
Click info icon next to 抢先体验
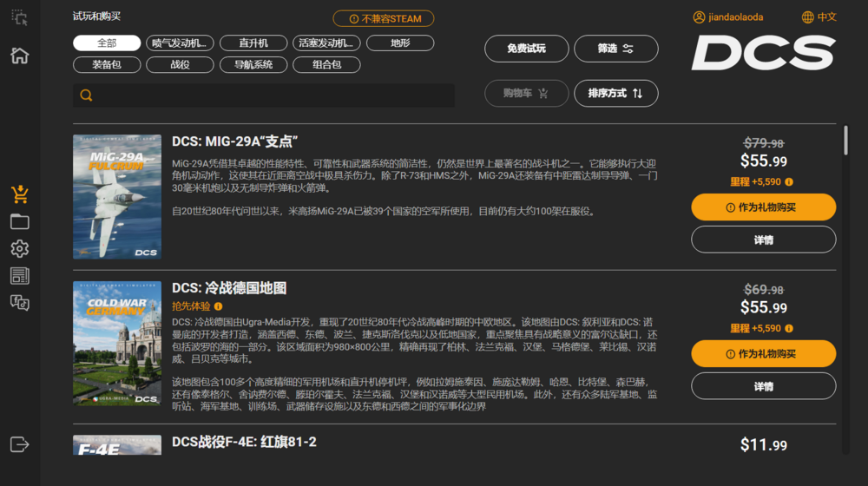tap(218, 306)
